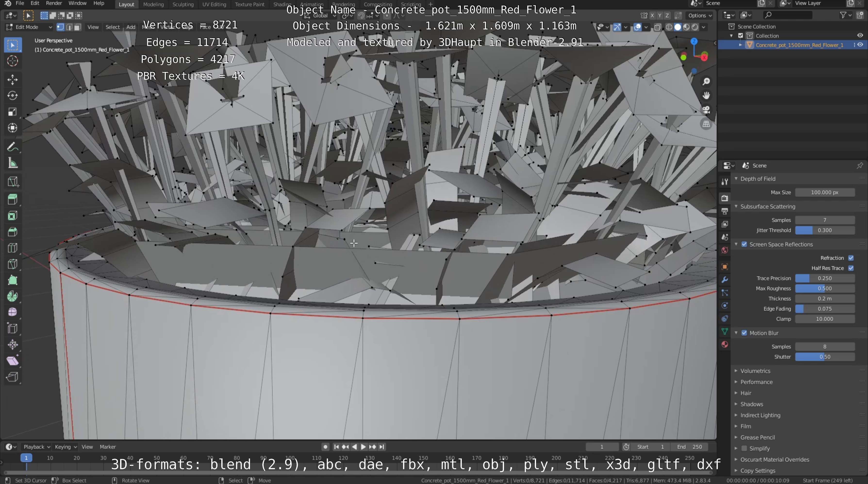Hide Concrete_pot_1500mm_Red_Flower_1 via eye icon
The height and width of the screenshot is (484, 868).
(x=860, y=45)
